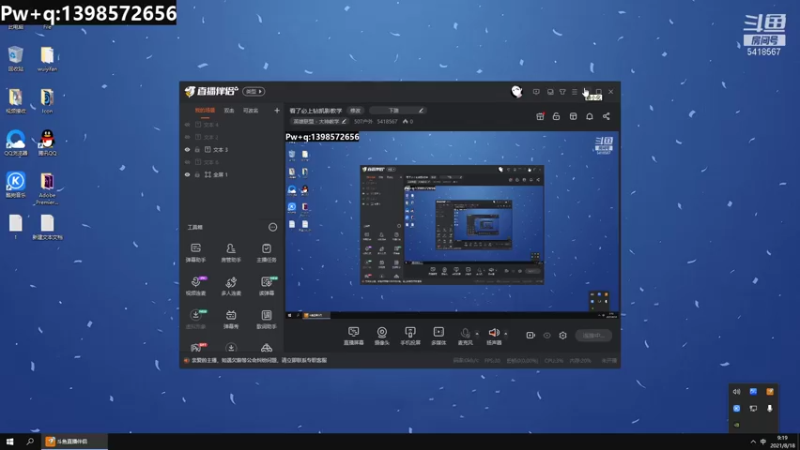Toggle the preview eye icon in bottom bar

point(547,335)
